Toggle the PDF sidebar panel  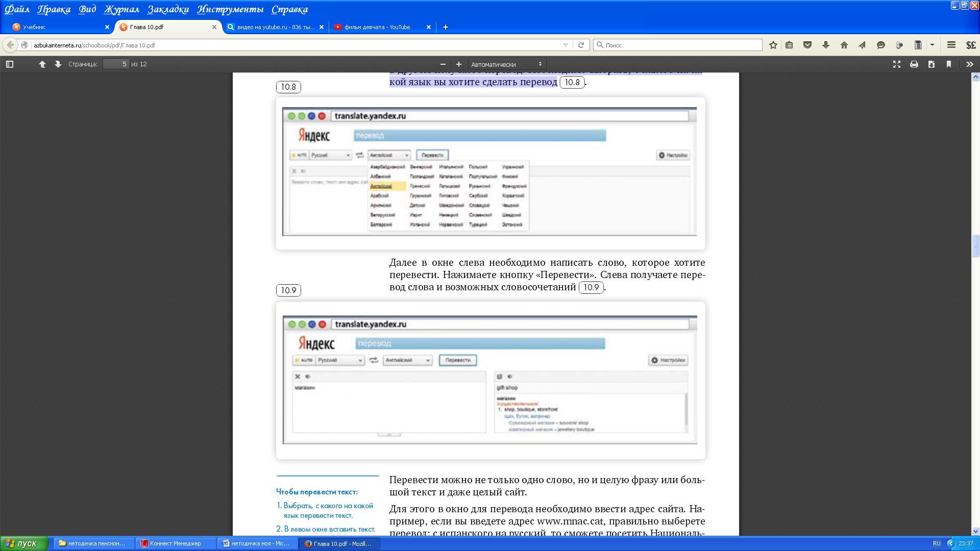tap(10, 64)
